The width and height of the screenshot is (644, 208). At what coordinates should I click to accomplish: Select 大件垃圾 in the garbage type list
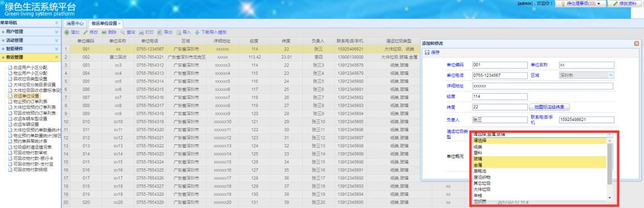click(x=539, y=189)
